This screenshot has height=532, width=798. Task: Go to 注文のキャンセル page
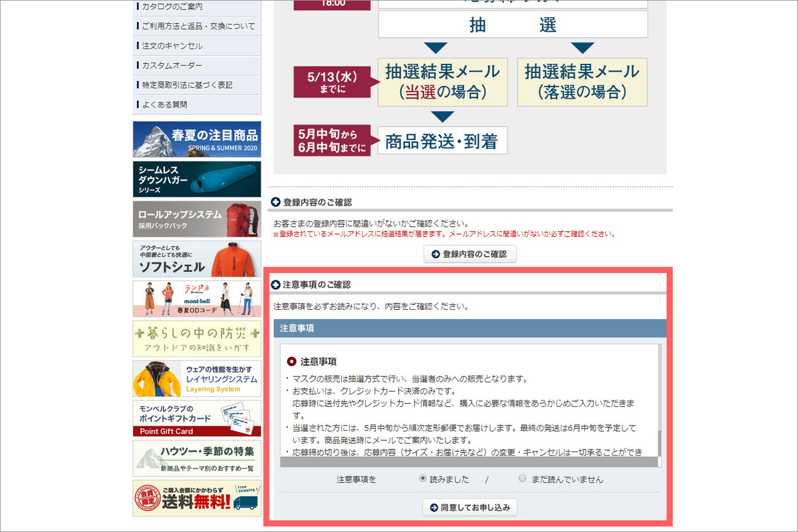197,46
